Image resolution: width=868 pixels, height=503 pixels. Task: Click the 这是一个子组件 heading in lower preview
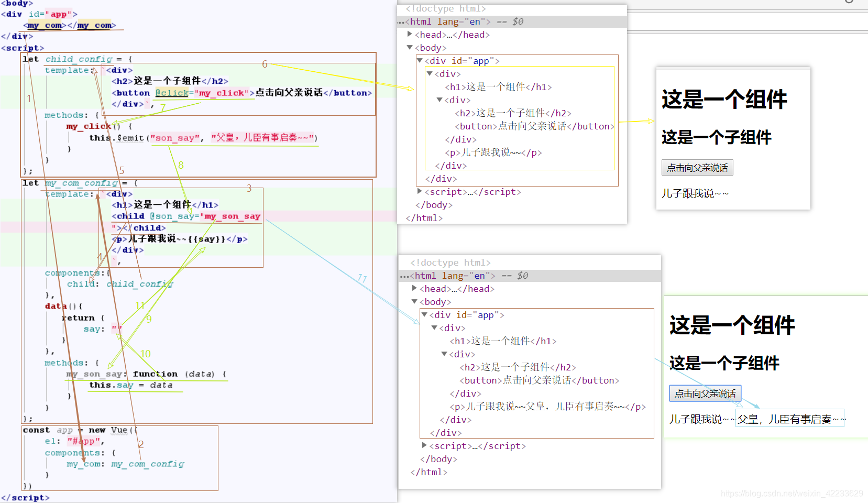point(724,363)
